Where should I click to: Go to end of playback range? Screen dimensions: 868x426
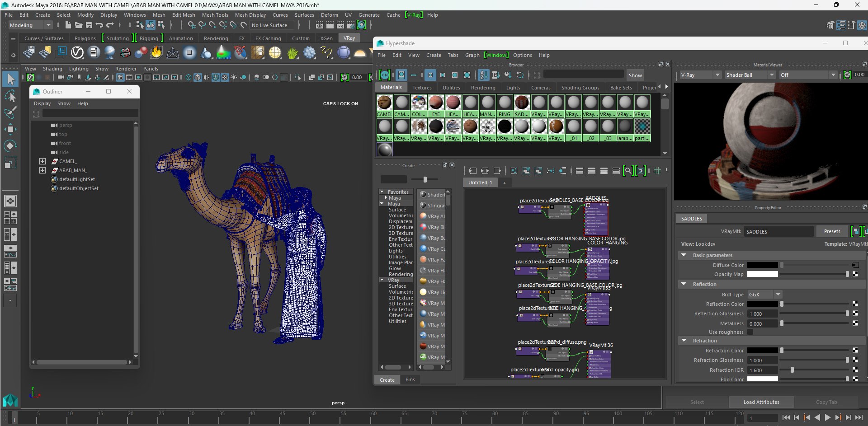(x=859, y=418)
